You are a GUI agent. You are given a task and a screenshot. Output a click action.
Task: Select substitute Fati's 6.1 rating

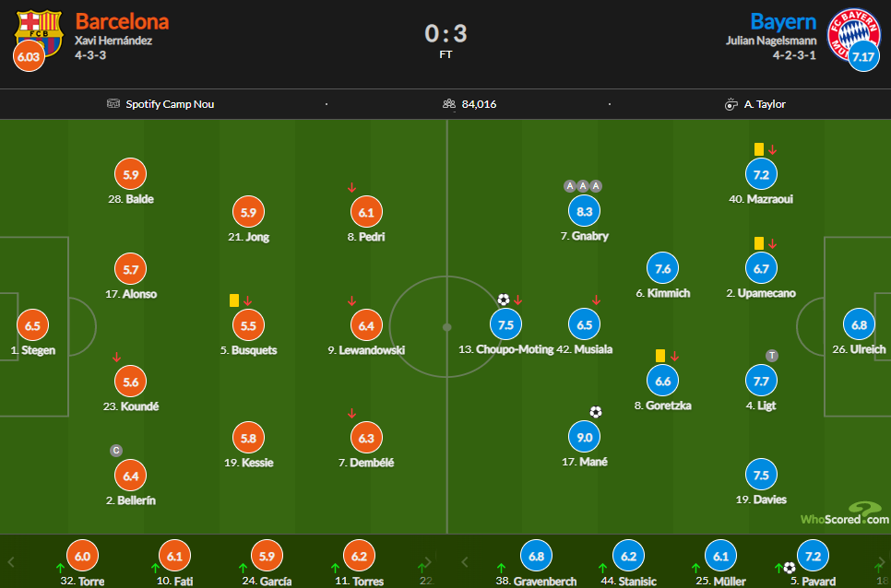[x=174, y=557]
